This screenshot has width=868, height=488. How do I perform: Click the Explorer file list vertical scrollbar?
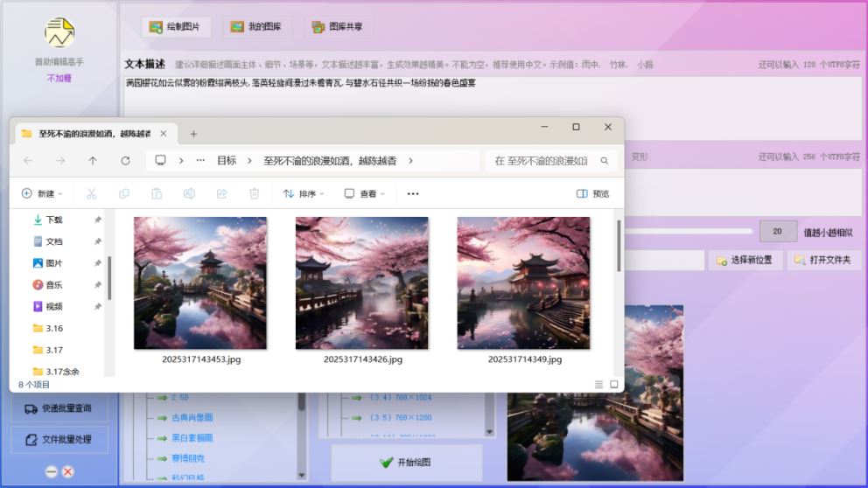pos(619,247)
